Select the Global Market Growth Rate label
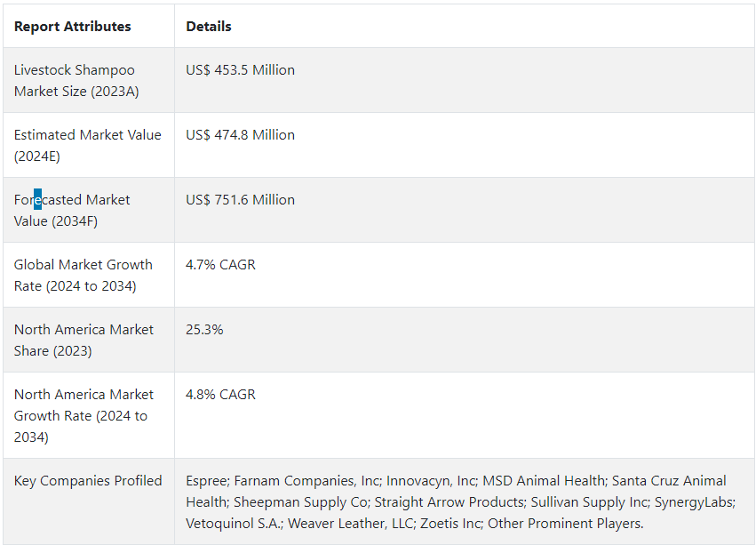The height and width of the screenshot is (545, 756). 83,275
